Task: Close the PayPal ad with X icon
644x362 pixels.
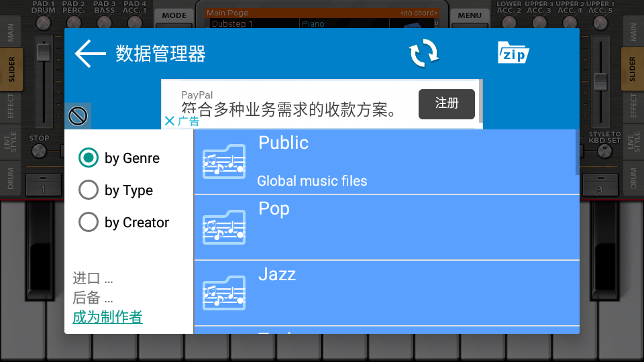Action: coord(169,121)
